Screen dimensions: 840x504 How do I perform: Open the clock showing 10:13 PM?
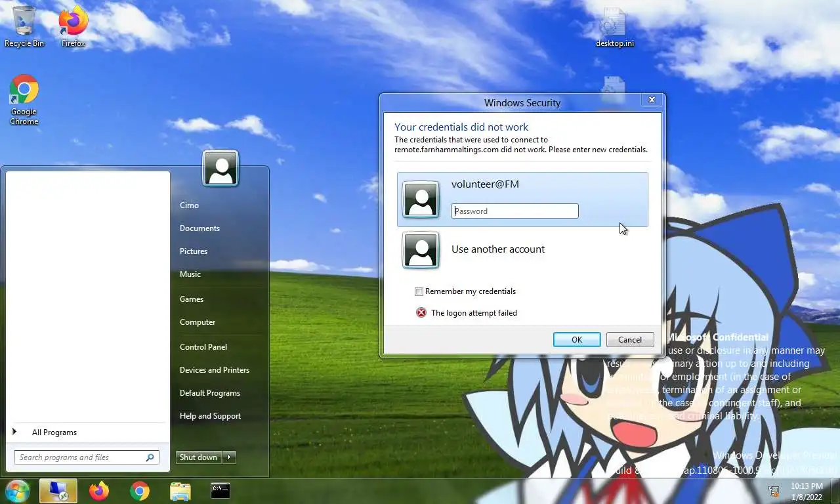click(807, 491)
